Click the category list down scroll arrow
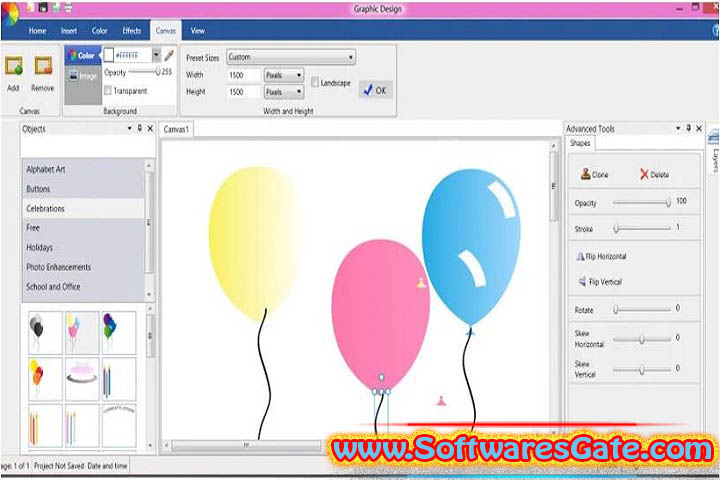The width and height of the screenshot is (720, 480). point(149,294)
